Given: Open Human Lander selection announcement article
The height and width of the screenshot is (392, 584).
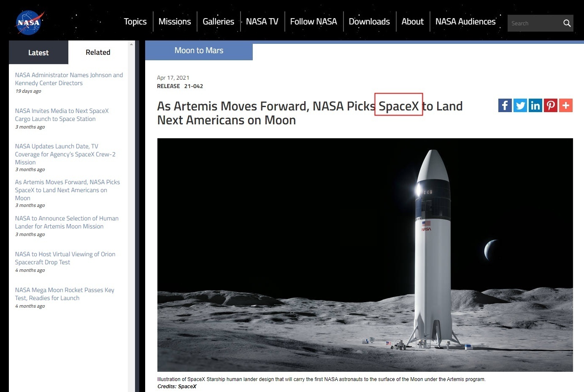Looking at the screenshot, I should (67, 222).
